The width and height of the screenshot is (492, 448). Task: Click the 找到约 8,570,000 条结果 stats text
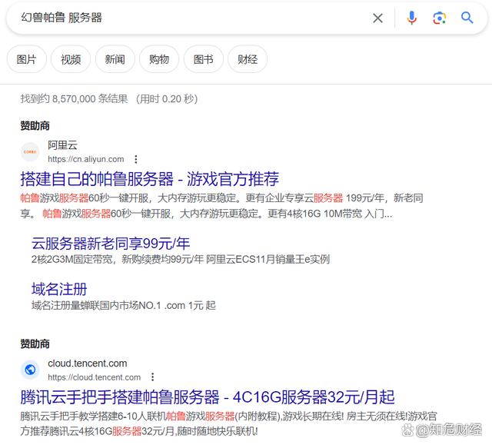(74, 99)
